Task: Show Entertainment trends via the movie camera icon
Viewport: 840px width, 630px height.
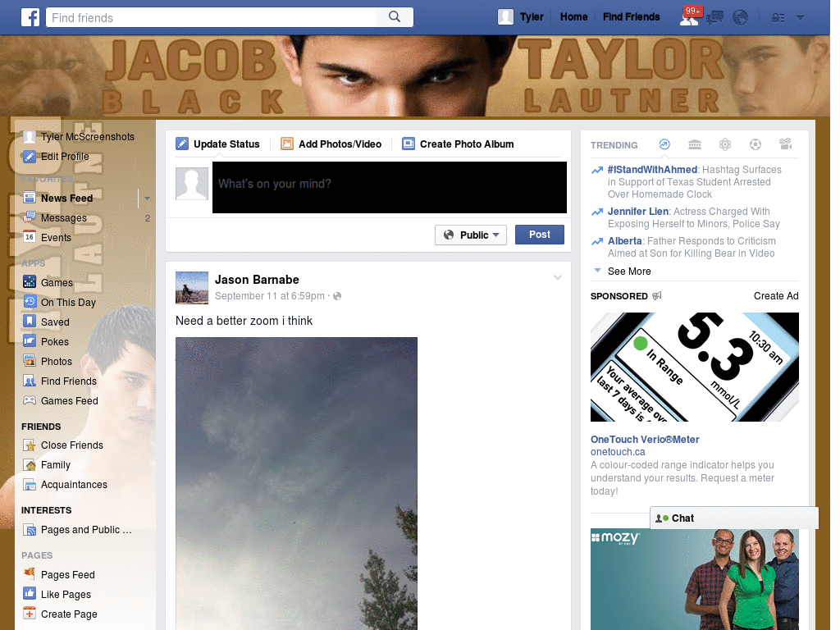Action: click(785, 144)
